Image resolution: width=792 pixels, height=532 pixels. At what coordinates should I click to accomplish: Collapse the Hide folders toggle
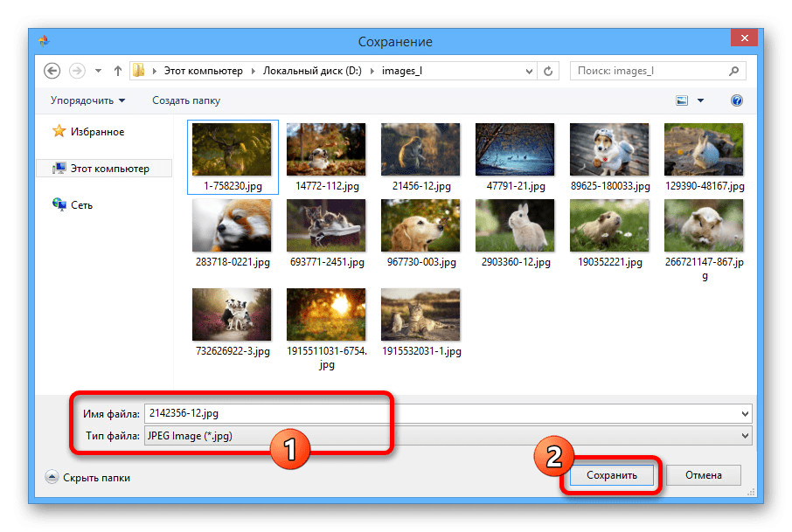pyautogui.click(x=52, y=477)
